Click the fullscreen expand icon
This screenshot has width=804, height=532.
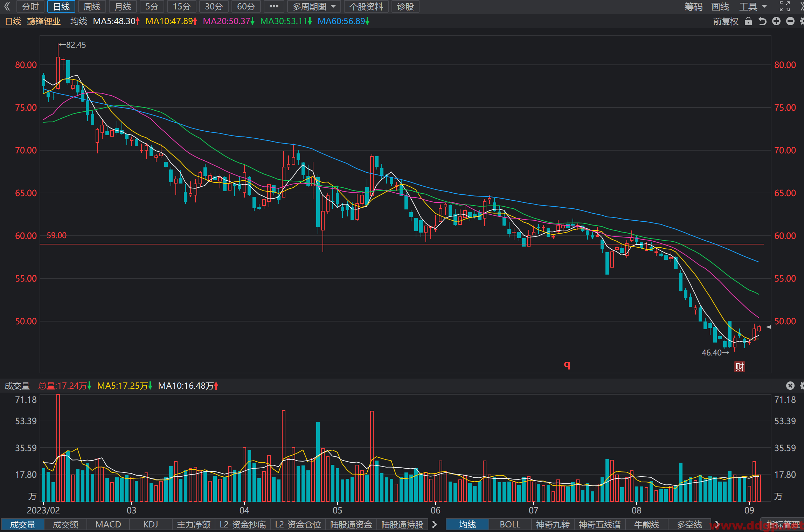784,6
